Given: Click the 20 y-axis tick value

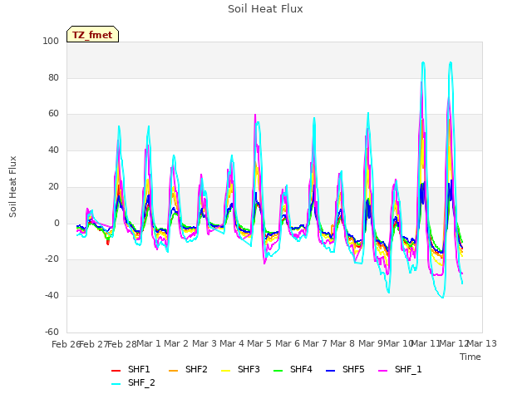Looking at the screenshot, I should [53, 186].
